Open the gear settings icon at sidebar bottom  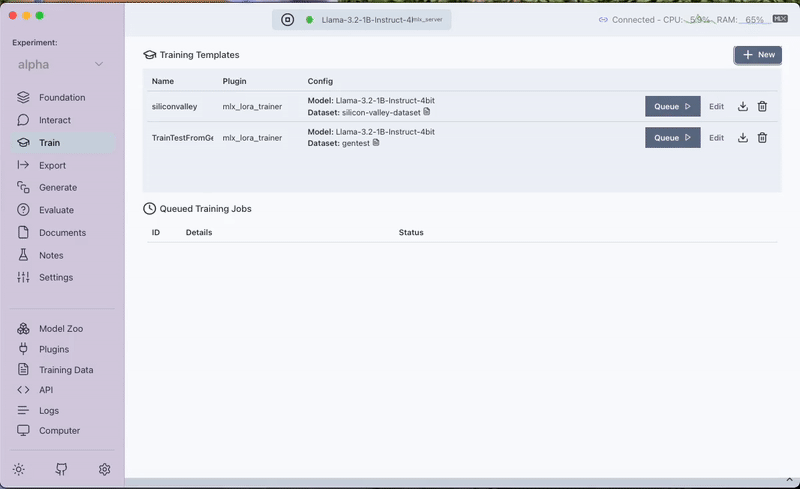(104, 469)
